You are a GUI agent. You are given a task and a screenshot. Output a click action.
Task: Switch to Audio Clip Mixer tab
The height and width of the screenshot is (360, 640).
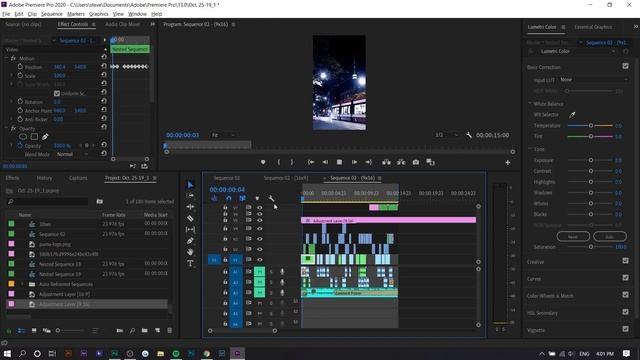coord(122,24)
